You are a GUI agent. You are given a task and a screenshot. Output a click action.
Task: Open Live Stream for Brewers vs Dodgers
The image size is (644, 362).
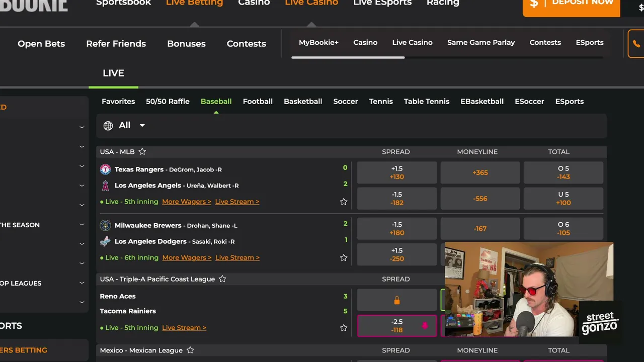(x=237, y=257)
